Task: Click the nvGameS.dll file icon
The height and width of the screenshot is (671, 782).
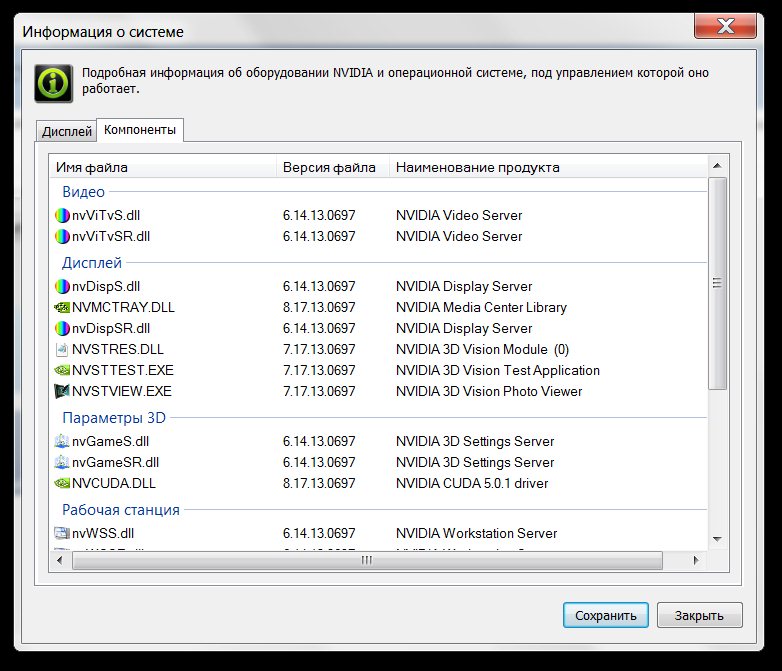Action: [x=62, y=441]
